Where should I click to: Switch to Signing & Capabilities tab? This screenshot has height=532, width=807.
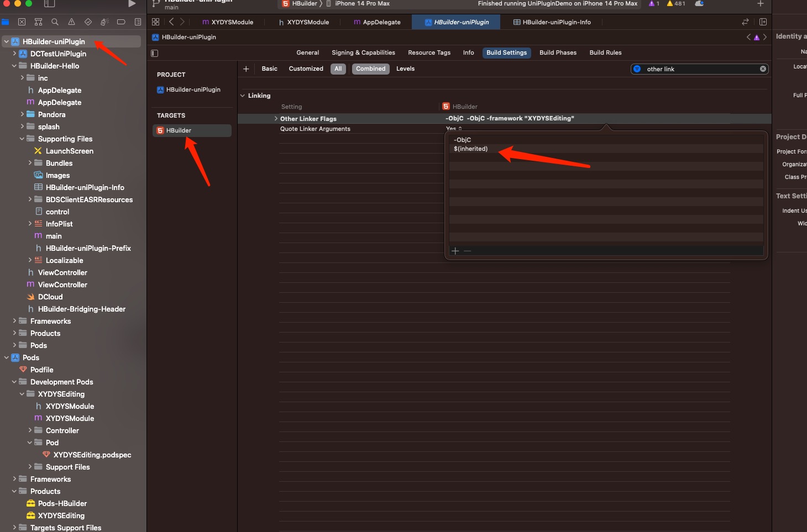(363, 53)
